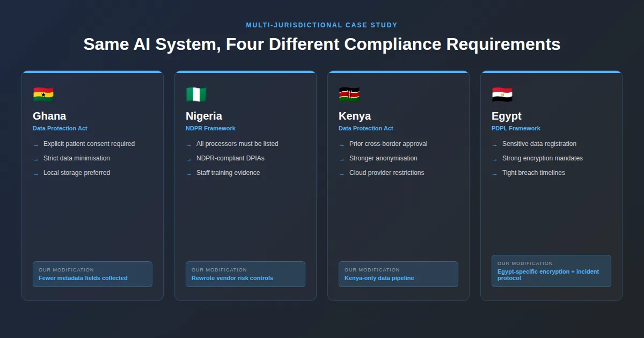
Task: Select 'Prior cross-border approval' bullet
Action: point(389,144)
